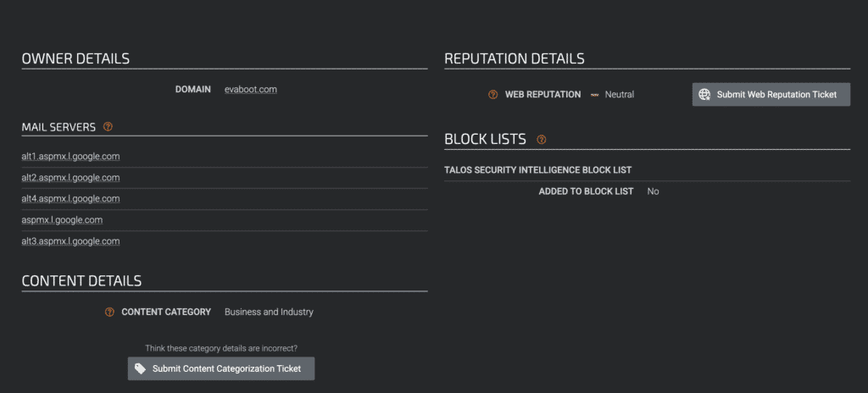868x393 pixels.
Task: Select the Neutral web reputation value
Action: click(x=620, y=95)
